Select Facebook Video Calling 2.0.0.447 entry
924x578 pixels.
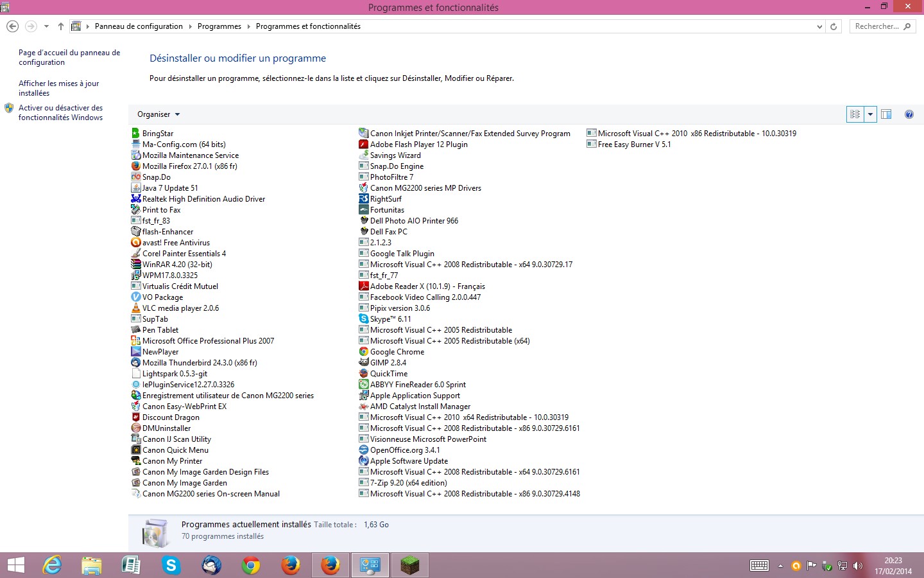tap(425, 297)
